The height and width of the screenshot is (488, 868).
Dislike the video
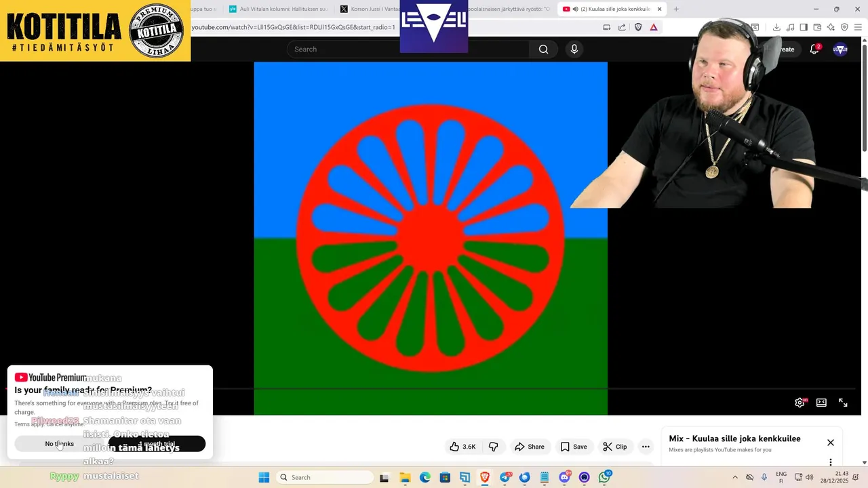[x=493, y=447]
